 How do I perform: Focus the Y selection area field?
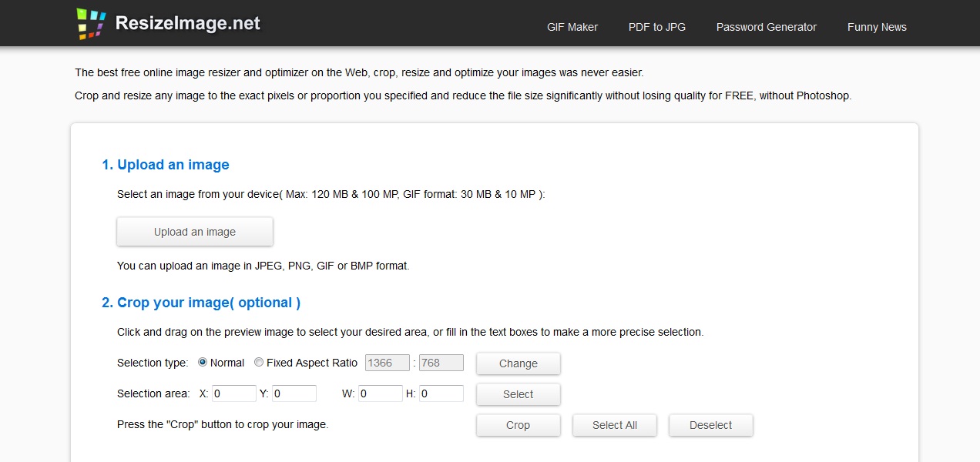[294, 393]
